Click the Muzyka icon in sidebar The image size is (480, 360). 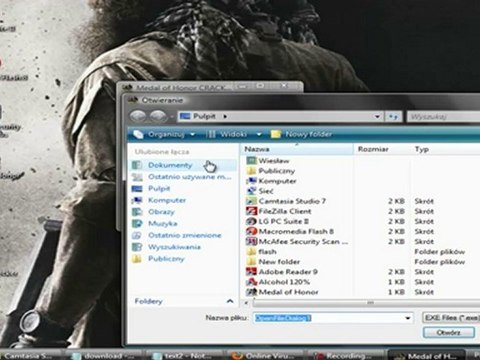137,223
